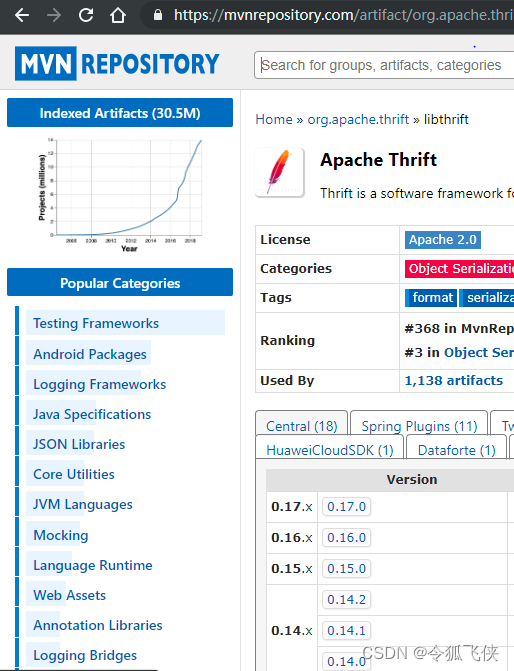
Task: Open Mocking category
Action: click(61, 535)
